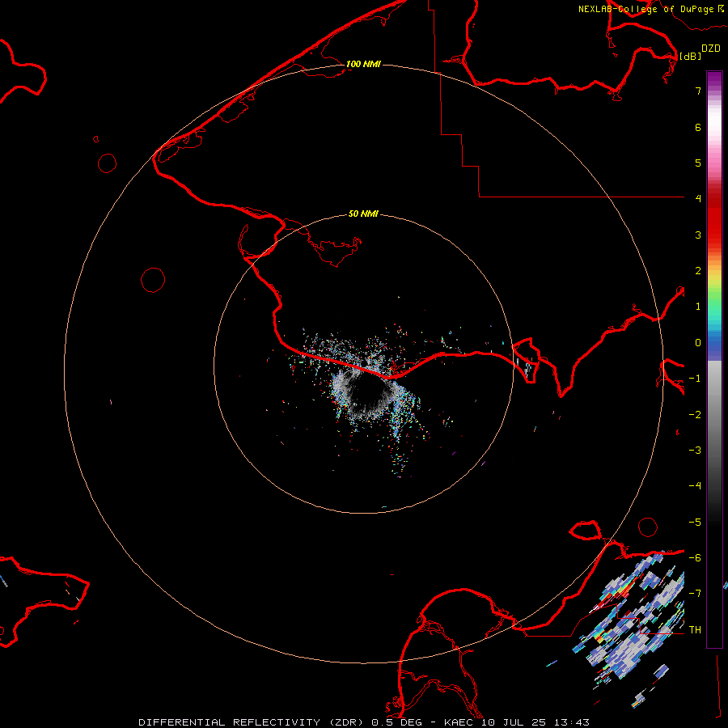
Task: Click the "-7" value on the color scale
Action: (695, 594)
